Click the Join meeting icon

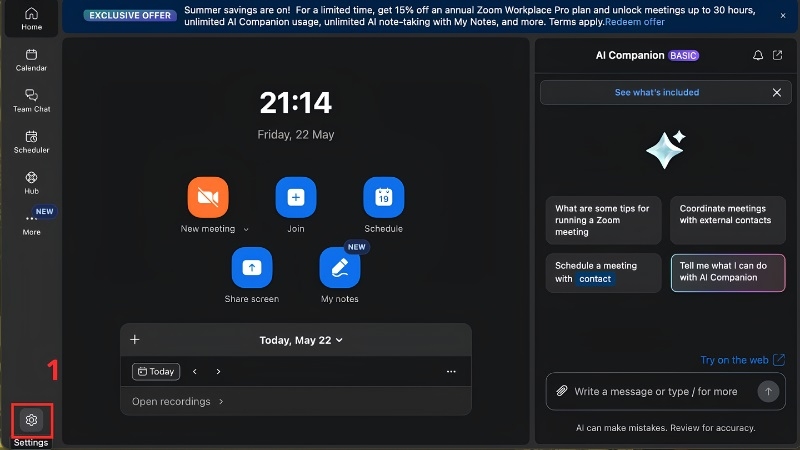[x=295, y=197]
